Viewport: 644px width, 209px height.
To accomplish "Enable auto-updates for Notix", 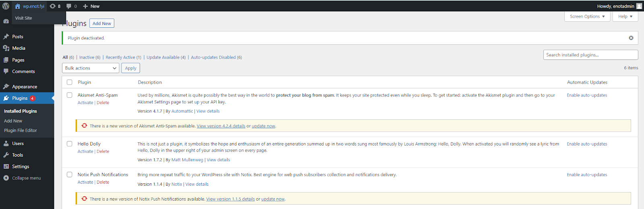I will [587, 175].
